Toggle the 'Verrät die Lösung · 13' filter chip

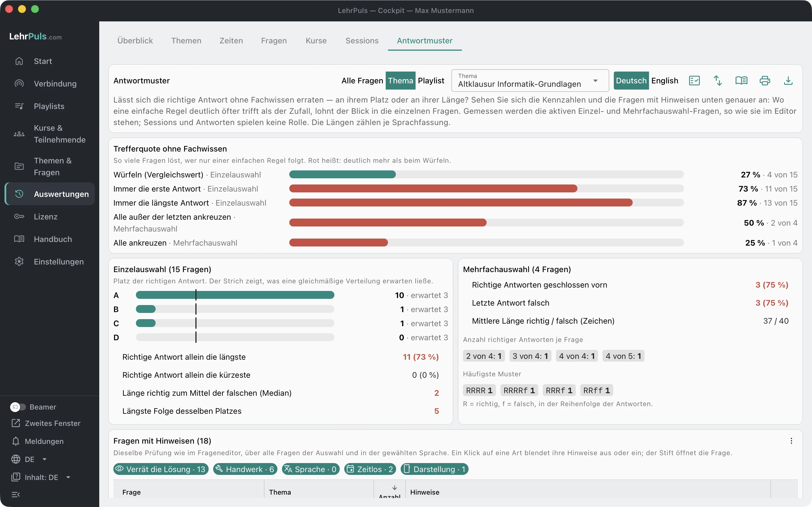(x=161, y=469)
